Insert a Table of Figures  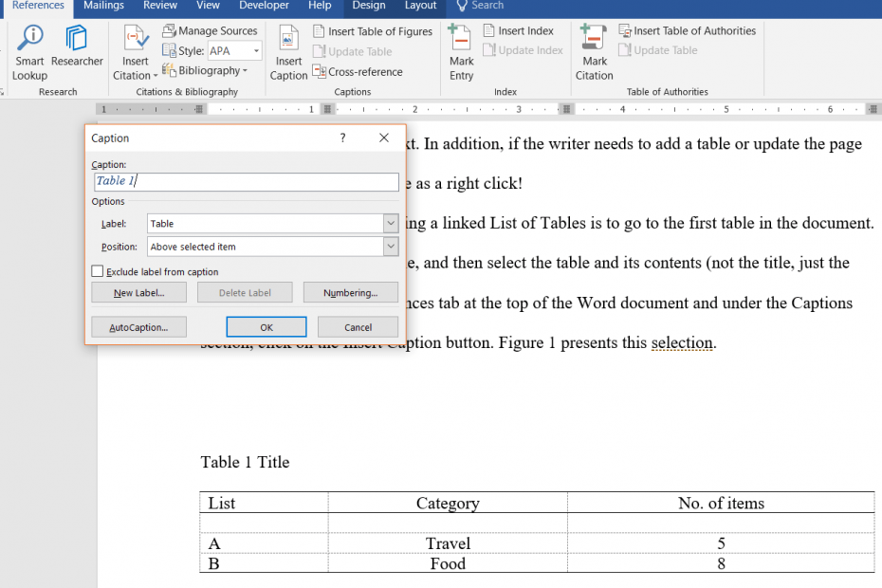coord(372,30)
